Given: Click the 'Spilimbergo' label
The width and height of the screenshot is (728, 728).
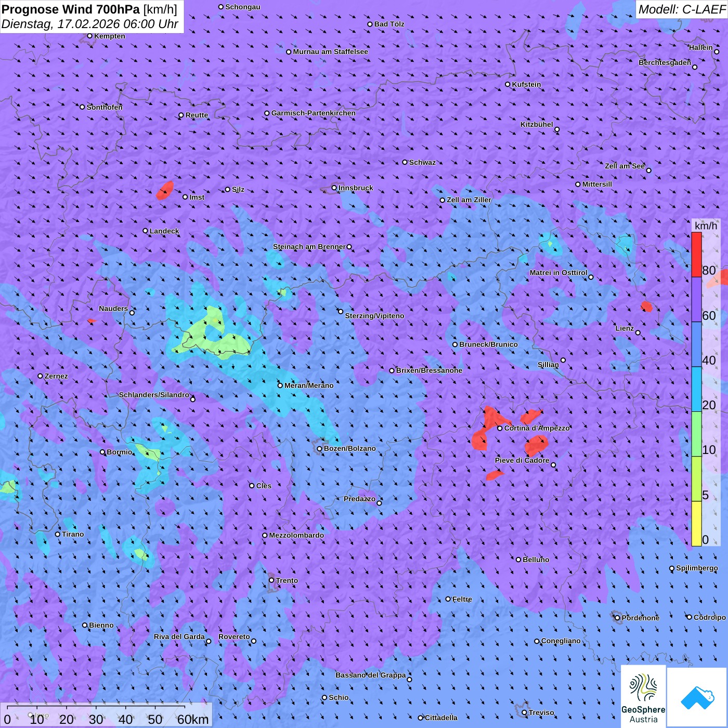Looking at the screenshot, I should coord(697,568).
